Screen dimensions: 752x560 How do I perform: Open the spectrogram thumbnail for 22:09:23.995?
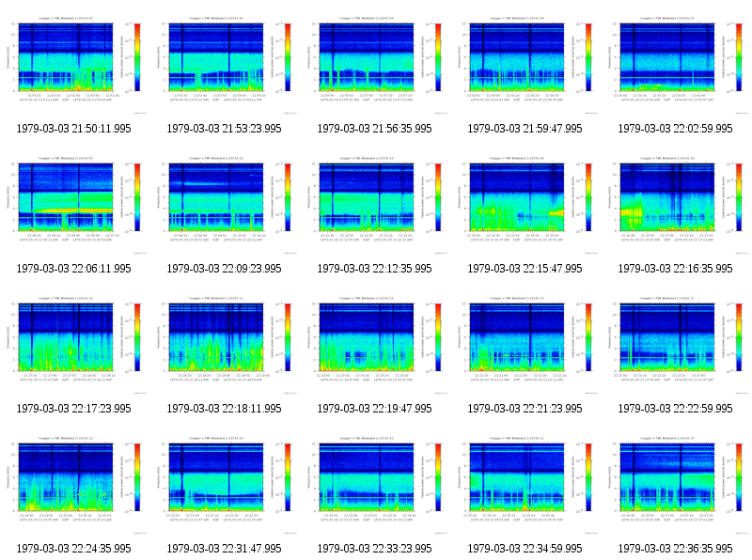click(224, 205)
